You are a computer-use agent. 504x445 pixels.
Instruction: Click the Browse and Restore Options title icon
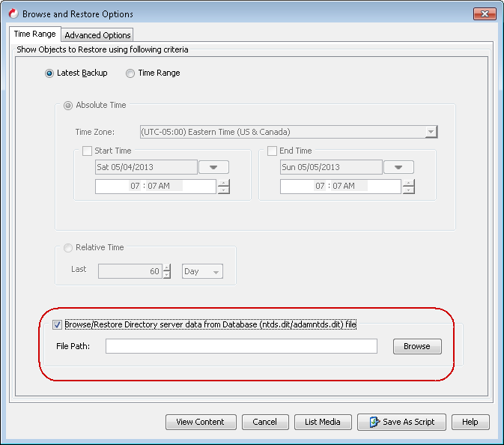[x=12, y=13]
